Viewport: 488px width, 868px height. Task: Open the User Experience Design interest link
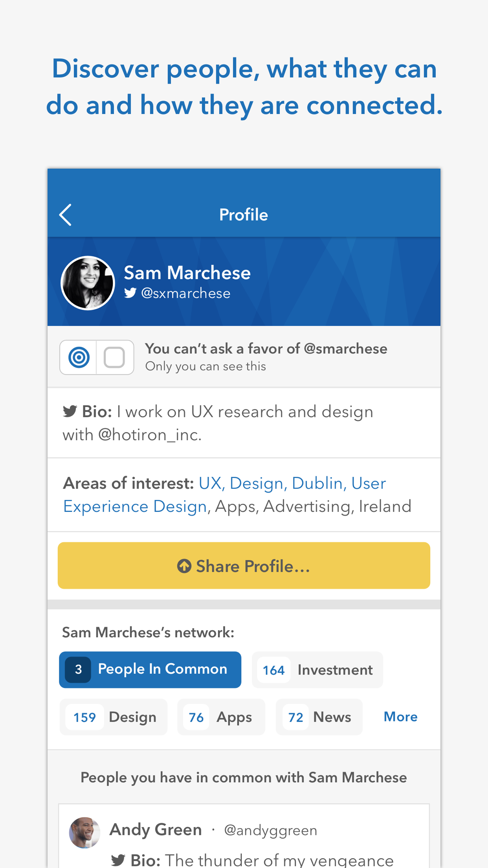click(224, 495)
